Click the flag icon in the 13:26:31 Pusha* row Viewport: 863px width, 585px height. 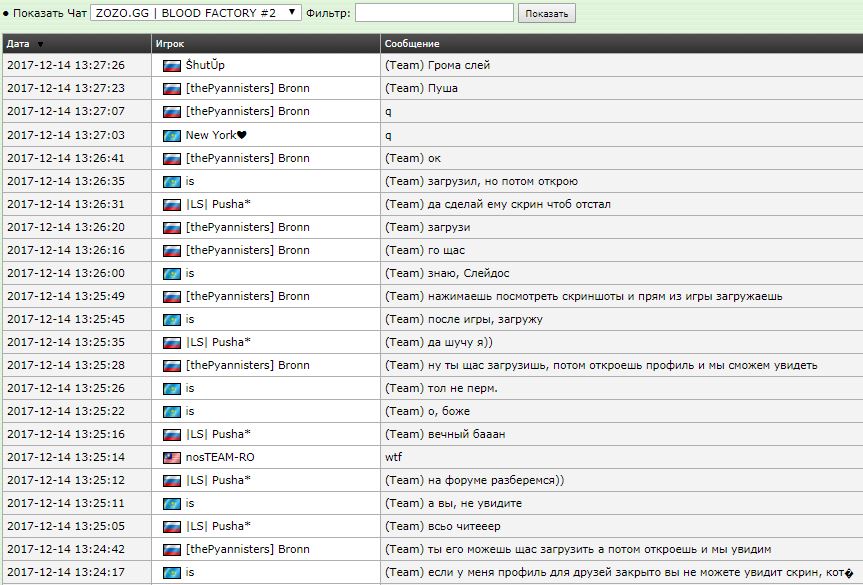pyautogui.click(x=172, y=204)
